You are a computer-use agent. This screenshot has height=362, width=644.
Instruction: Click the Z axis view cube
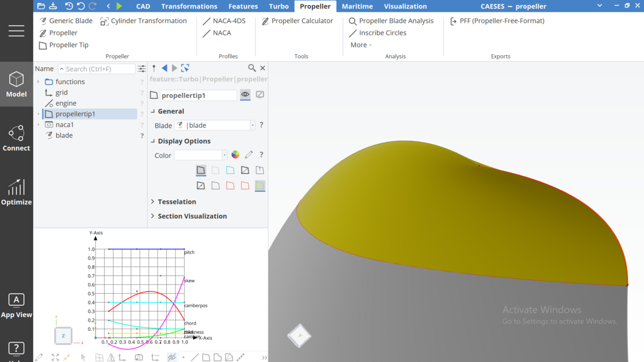[x=63, y=336]
